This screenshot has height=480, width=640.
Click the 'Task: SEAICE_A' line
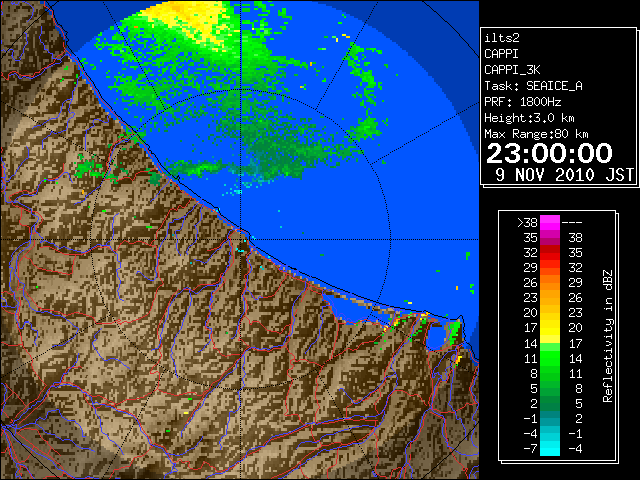coord(533,86)
